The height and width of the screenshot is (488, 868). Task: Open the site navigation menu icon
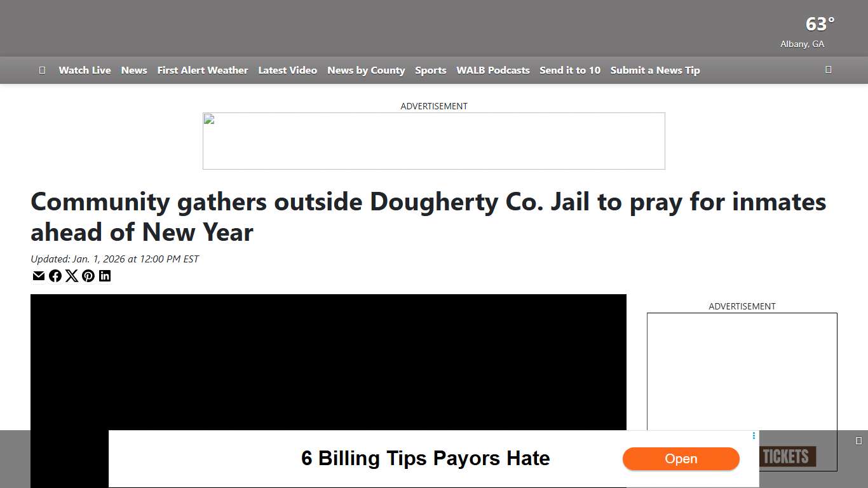tap(42, 70)
